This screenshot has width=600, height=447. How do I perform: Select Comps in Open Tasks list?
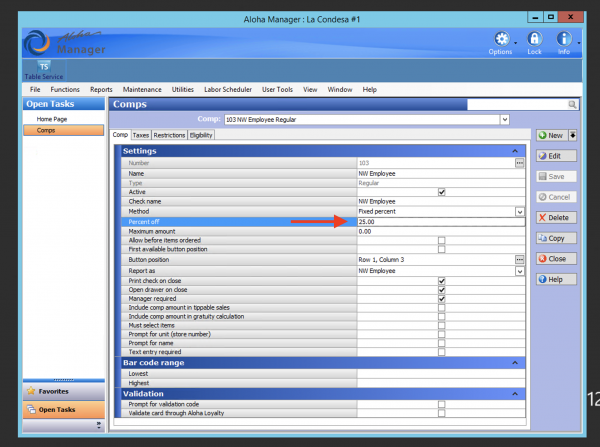point(64,131)
